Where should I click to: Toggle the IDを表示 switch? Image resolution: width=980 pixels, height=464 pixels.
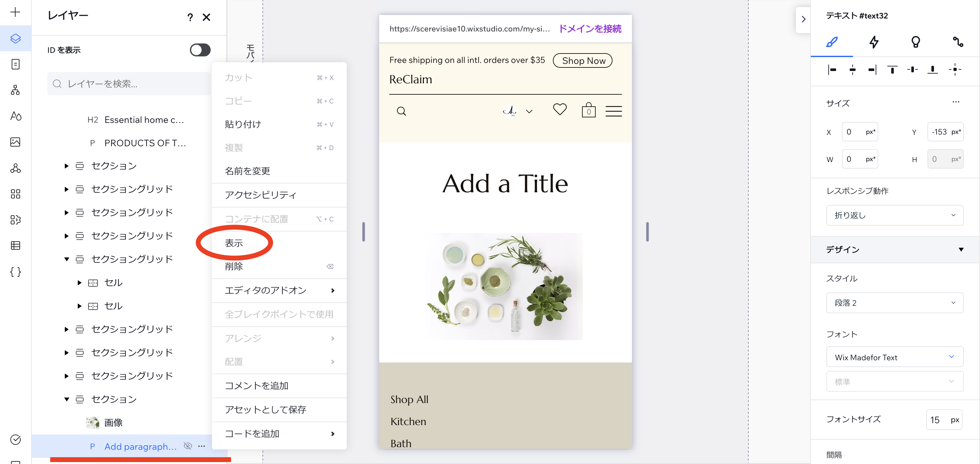tap(200, 50)
